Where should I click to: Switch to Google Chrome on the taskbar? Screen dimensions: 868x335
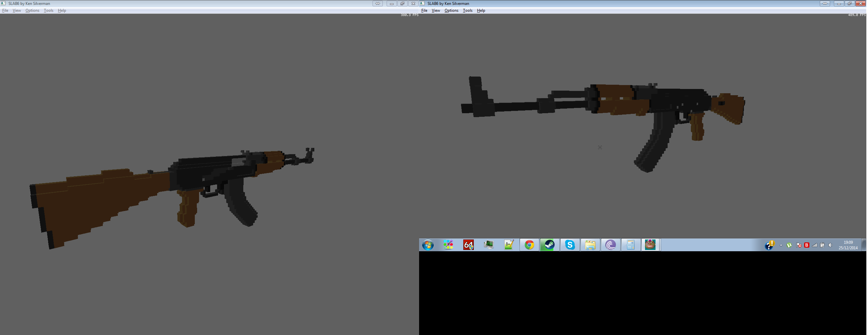(x=529, y=245)
